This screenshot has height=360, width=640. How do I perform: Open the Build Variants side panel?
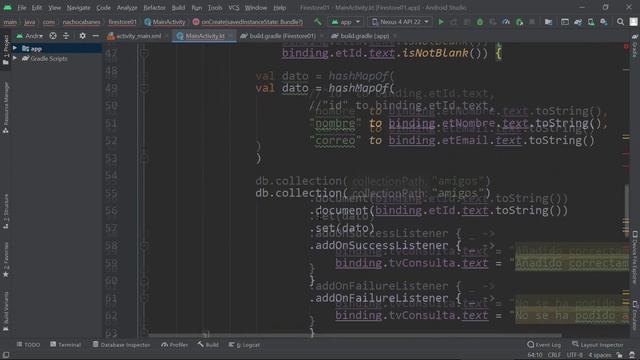pos(6,311)
